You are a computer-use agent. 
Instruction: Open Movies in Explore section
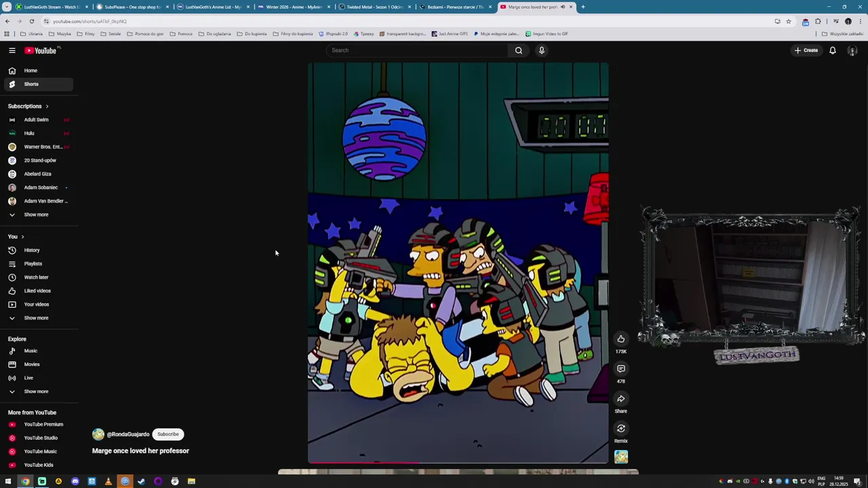click(39, 365)
